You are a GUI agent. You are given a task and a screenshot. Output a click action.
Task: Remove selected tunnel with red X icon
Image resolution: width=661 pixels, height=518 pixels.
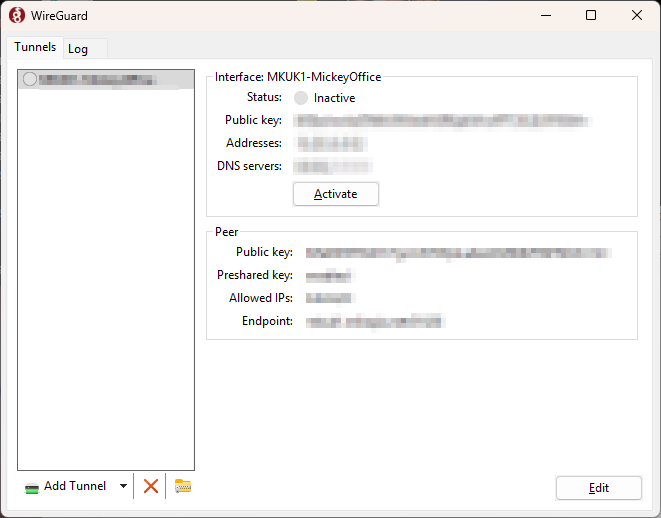point(150,486)
